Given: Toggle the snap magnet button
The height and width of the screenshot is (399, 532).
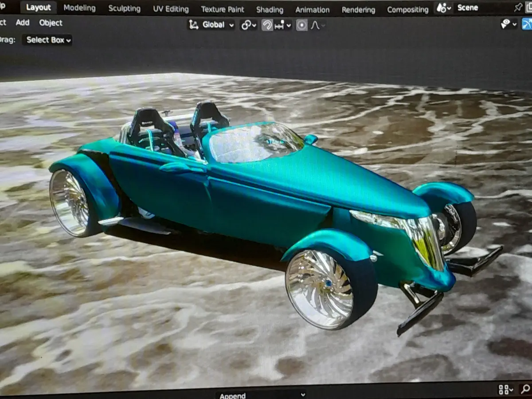Looking at the screenshot, I should (x=267, y=25).
